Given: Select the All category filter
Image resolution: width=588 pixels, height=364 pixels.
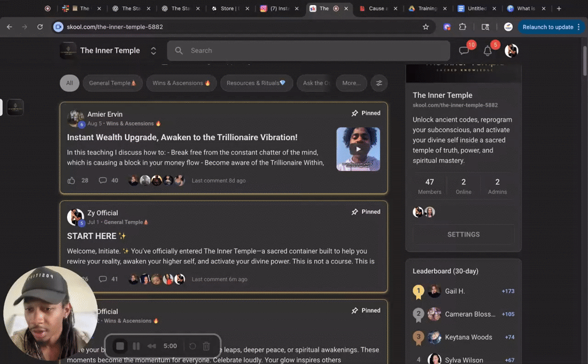Looking at the screenshot, I should (x=69, y=83).
